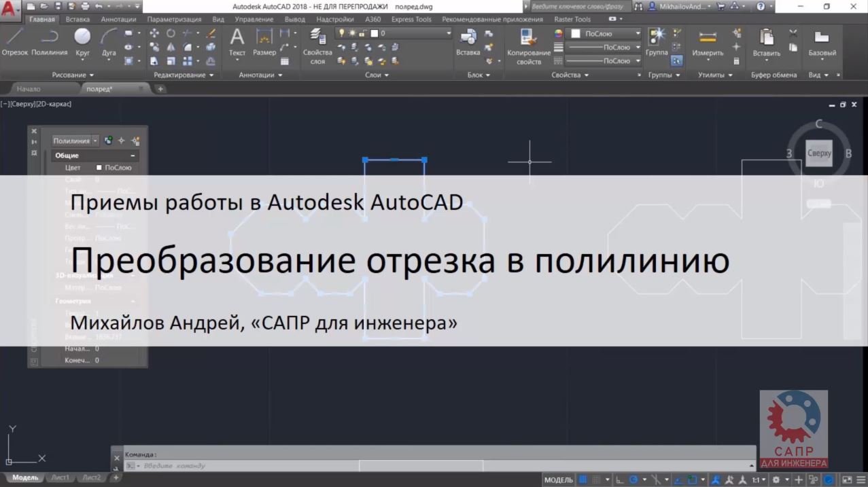Toggle drawing grid display in status bar
This screenshot has height=487, width=868.
(583, 480)
